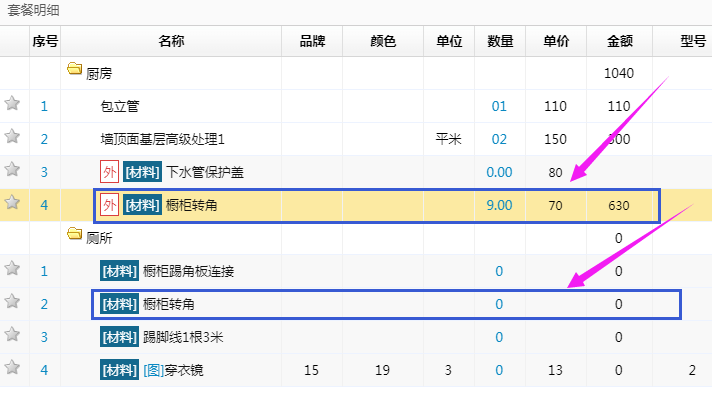Click the 品牌 column header
Image resolution: width=712 pixels, height=394 pixels.
(x=312, y=41)
